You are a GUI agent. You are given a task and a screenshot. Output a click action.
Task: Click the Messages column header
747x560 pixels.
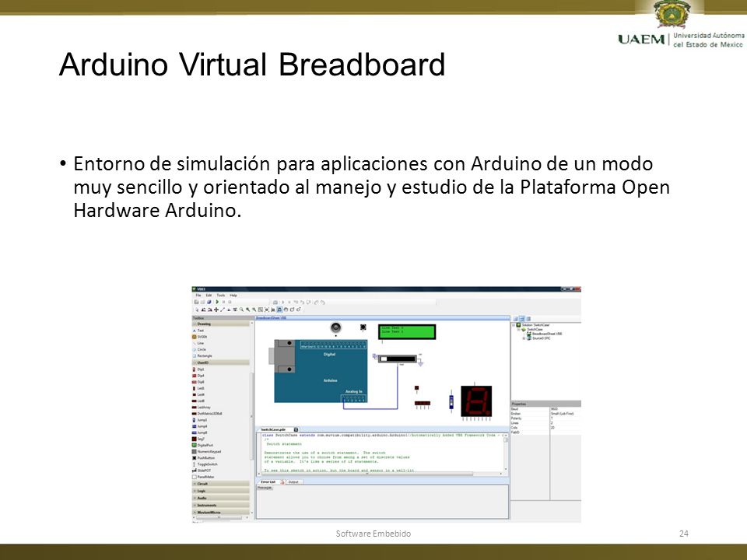pyautogui.click(x=265, y=488)
